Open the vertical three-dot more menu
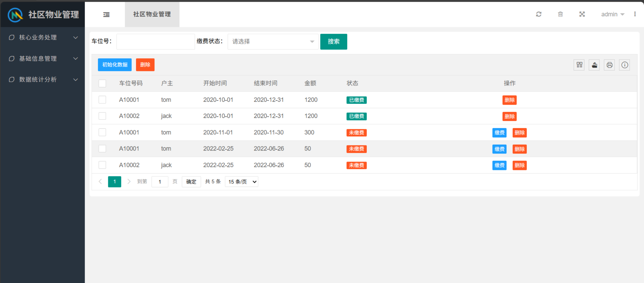Image resolution: width=644 pixels, height=283 pixels. tap(635, 14)
